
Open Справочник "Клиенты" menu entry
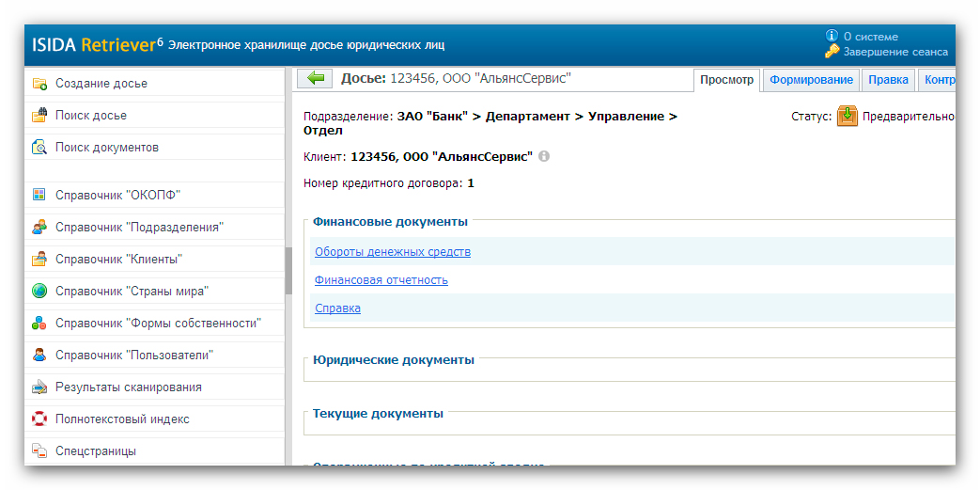point(154,259)
